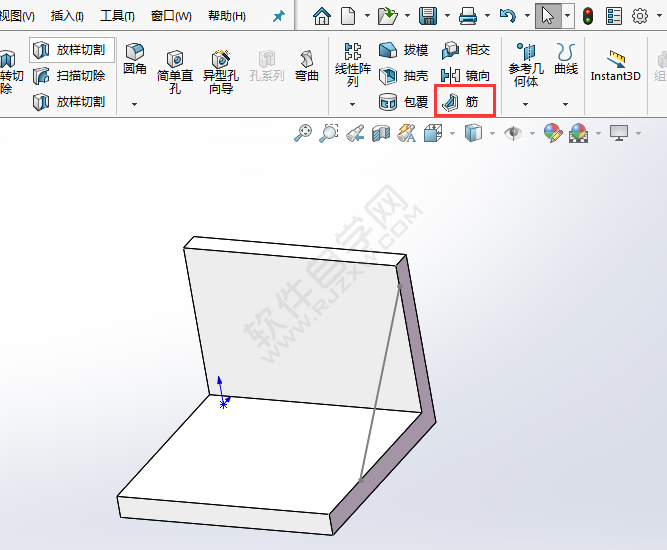The image size is (667, 550).
Task: Open the Display Style cube icon
Action: pos(473,133)
